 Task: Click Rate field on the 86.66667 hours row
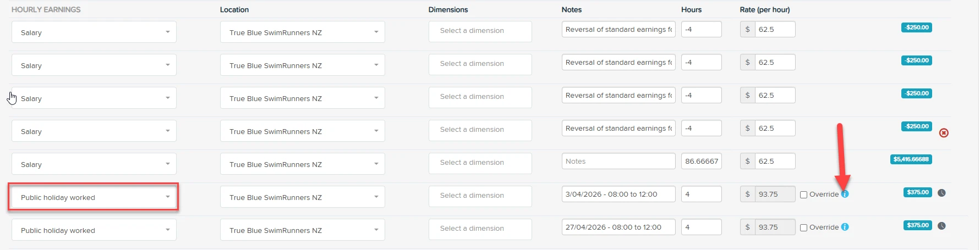[775, 161]
